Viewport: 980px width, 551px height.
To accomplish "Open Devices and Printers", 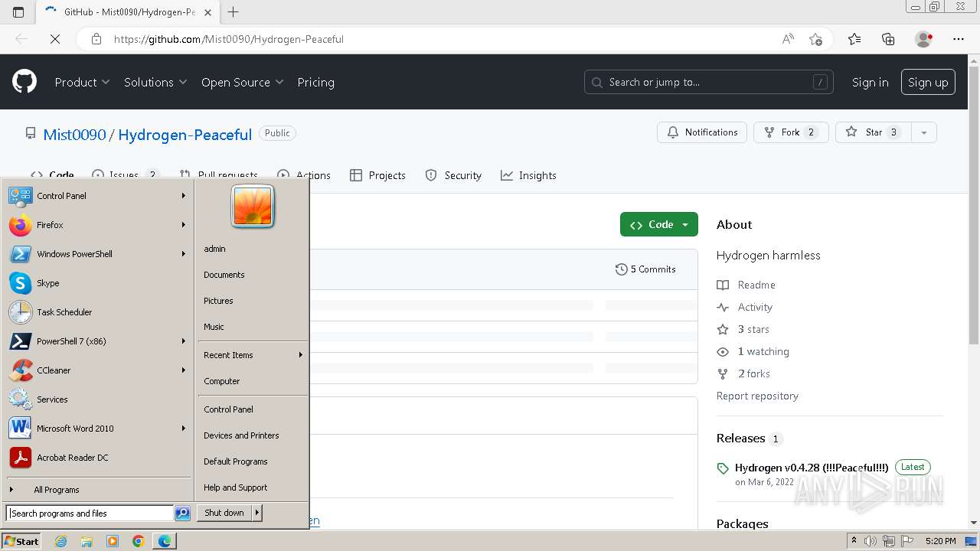I will click(x=253, y=435).
